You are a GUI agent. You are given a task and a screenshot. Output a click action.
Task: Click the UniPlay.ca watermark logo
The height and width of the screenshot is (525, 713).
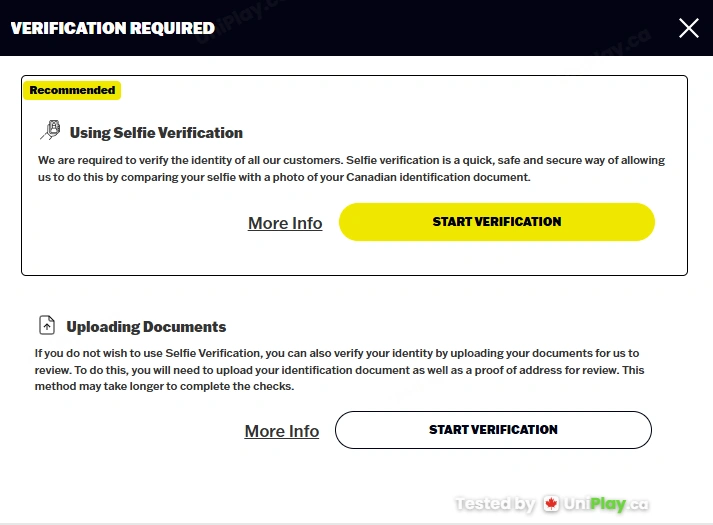[596, 504]
